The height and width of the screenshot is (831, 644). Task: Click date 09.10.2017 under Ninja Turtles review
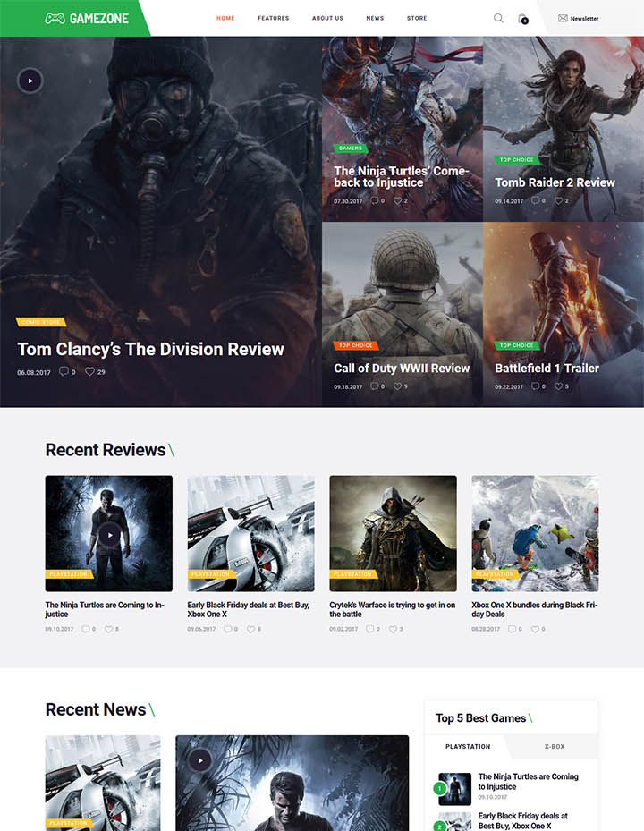click(x=59, y=629)
